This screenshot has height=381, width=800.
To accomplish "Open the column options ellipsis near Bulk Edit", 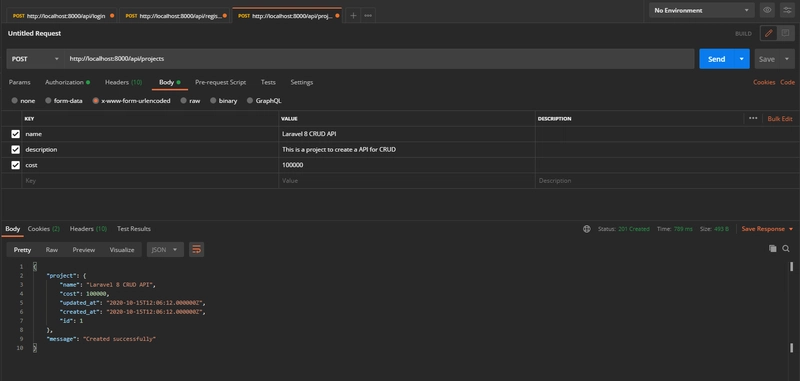I will (753, 118).
